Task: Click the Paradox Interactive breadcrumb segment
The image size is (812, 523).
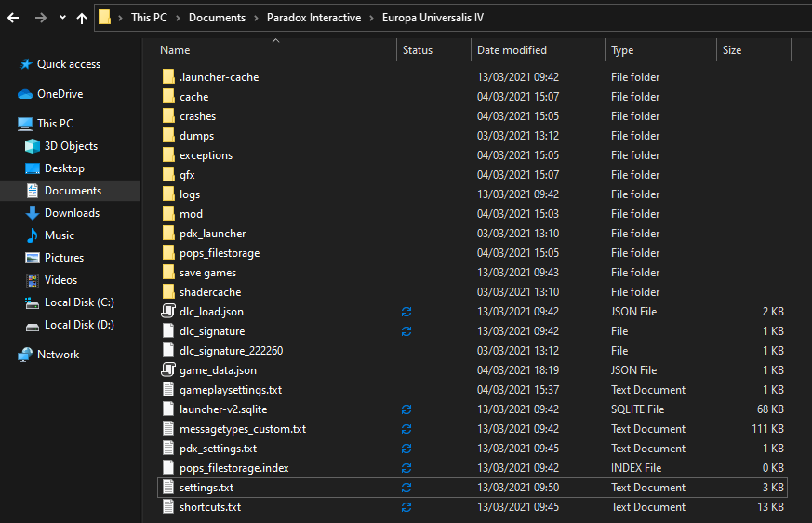Action: coord(312,18)
